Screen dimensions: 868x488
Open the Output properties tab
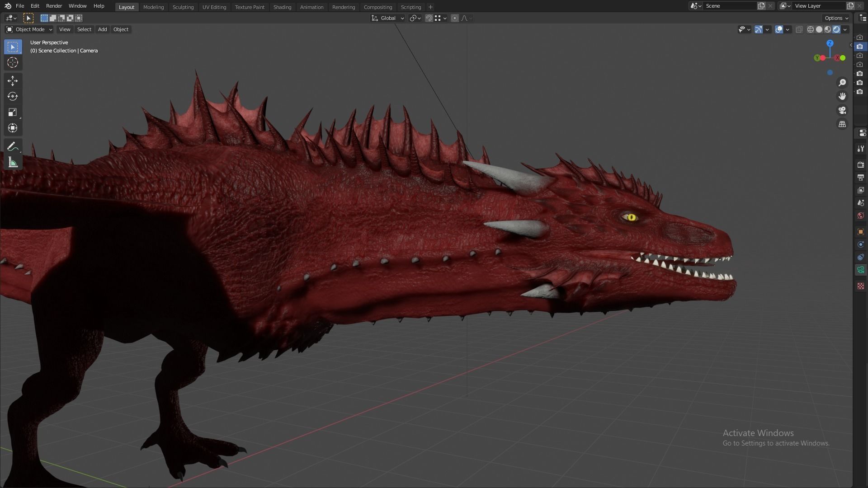tap(860, 177)
